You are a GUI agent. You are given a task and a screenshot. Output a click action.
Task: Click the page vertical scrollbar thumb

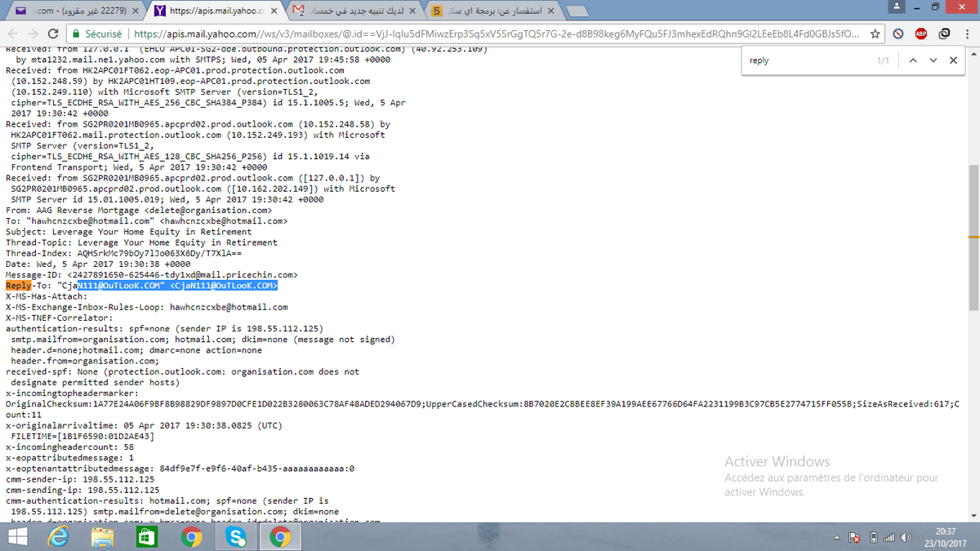coord(972,238)
